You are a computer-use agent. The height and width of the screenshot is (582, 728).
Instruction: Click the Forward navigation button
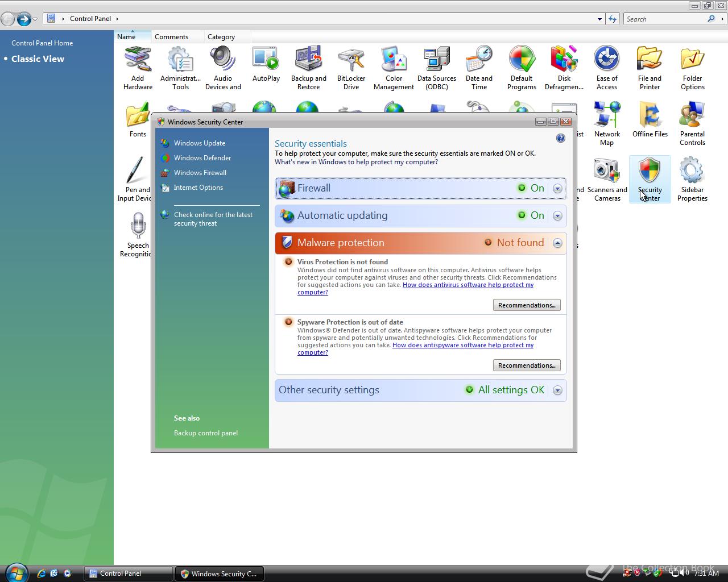click(x=23, y=19)
